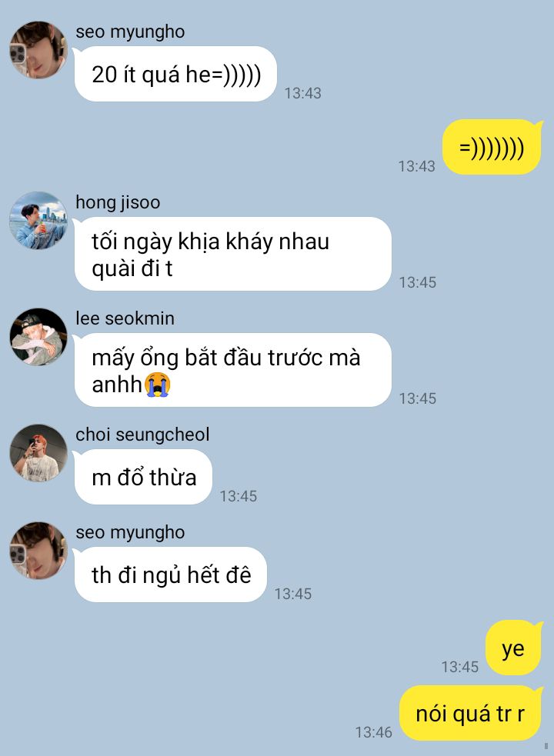Select message 'tối ngày khịa kháy nhau quài đi t'
The image size is (554, 756).
click(x=232, y=254)
